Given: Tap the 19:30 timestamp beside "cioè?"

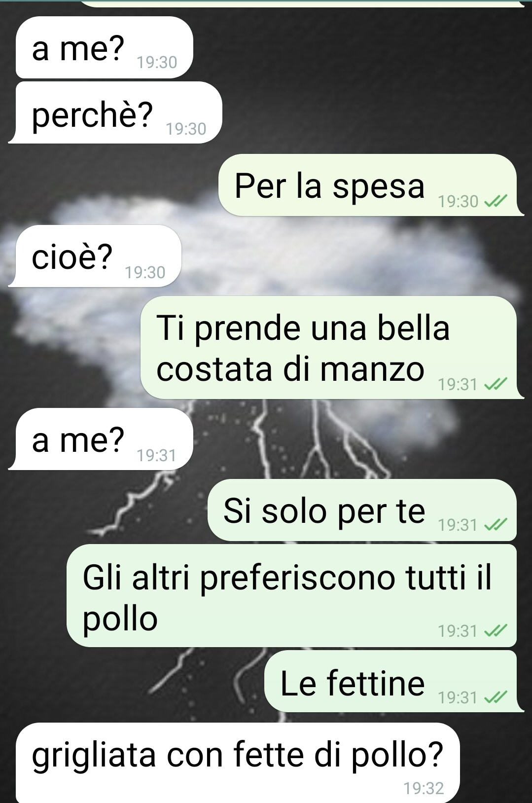Looking at the screenshot, I should [145, 272].
